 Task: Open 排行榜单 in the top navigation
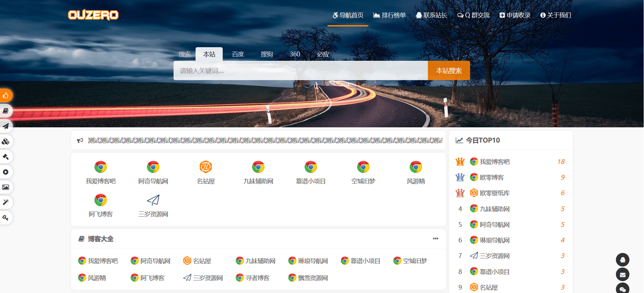(x=389, y=15)
